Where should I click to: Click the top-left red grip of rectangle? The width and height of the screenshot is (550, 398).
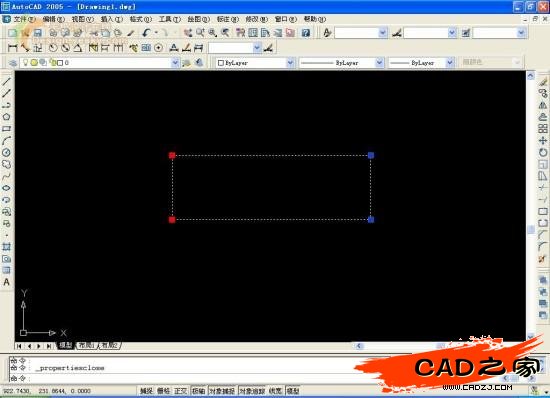pos(172,155)
